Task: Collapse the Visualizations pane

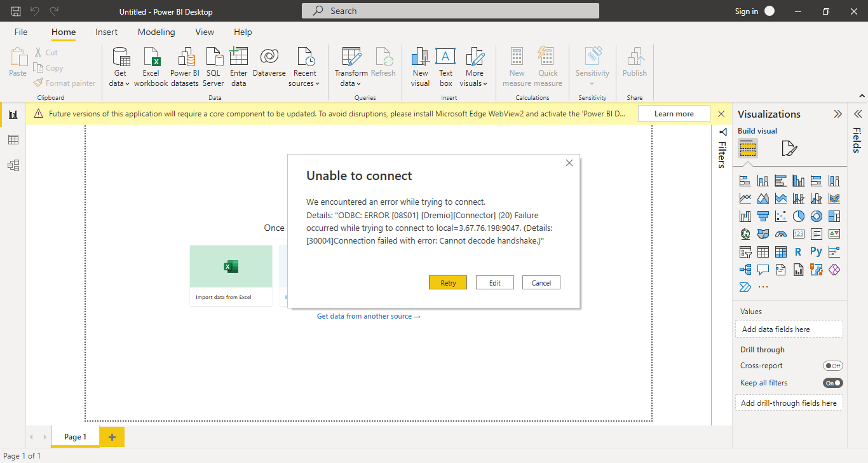Action: pos(837,114)
